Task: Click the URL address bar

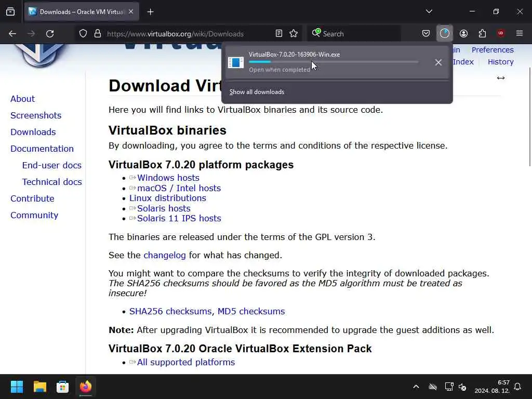Action: tap(189, 34)
